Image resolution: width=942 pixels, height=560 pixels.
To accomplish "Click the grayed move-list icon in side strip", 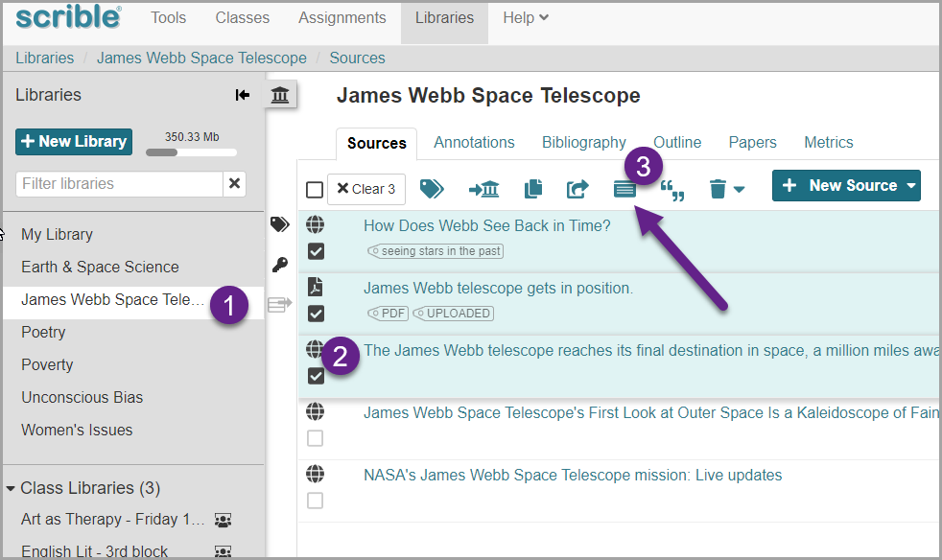I will [x=279, y=304].
